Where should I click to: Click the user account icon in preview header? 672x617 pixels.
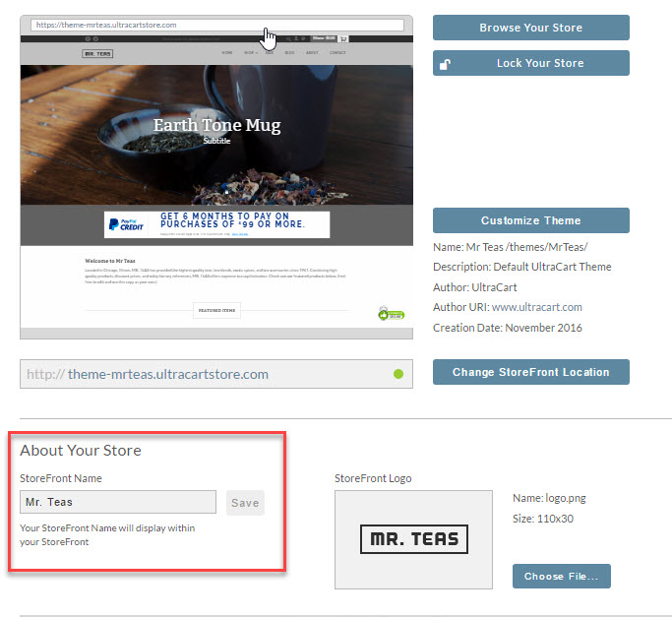point(296,38)
